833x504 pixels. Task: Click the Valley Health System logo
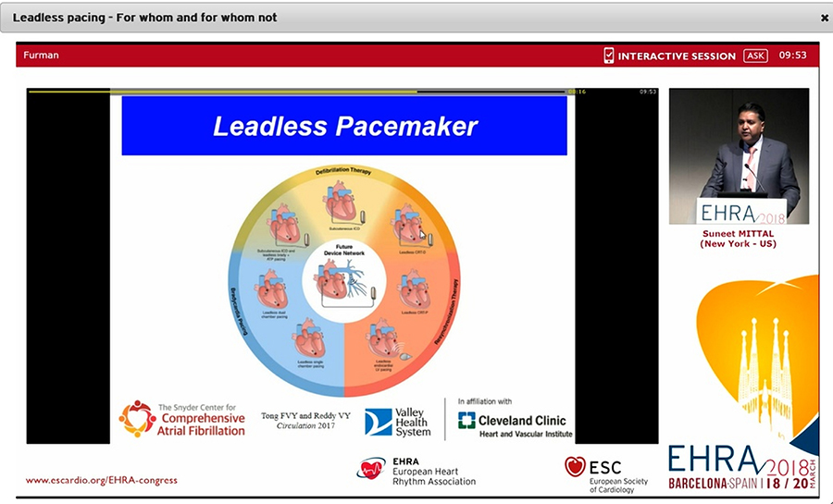click(x=398, y=422)
